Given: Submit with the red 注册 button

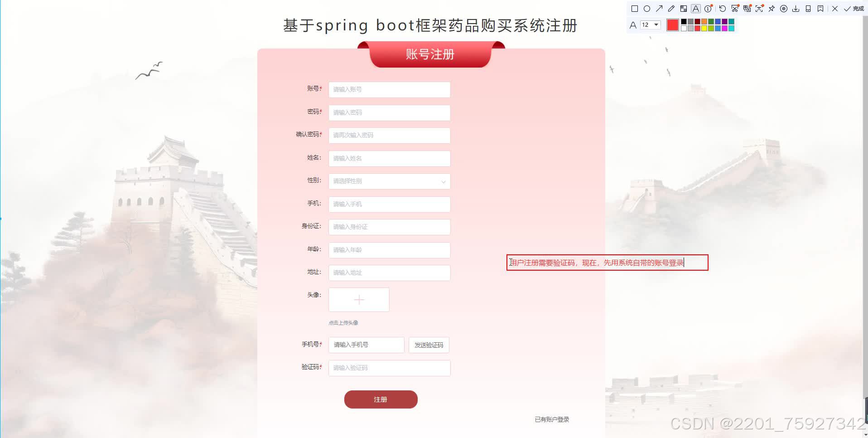Looking at the screenshot, I should tap(381, 399).
